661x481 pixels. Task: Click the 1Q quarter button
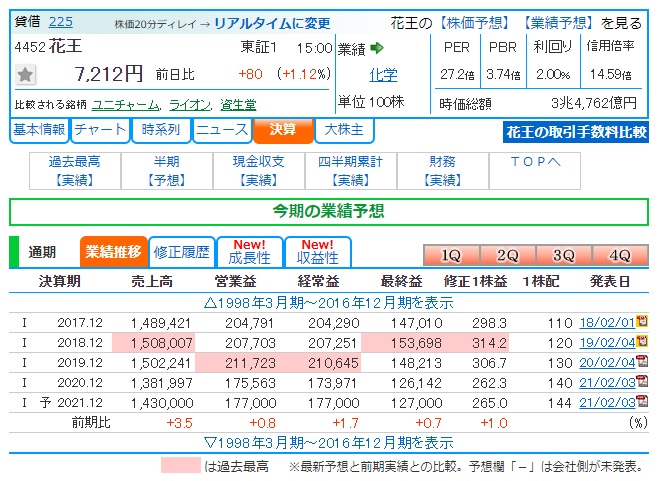point(451,255)
